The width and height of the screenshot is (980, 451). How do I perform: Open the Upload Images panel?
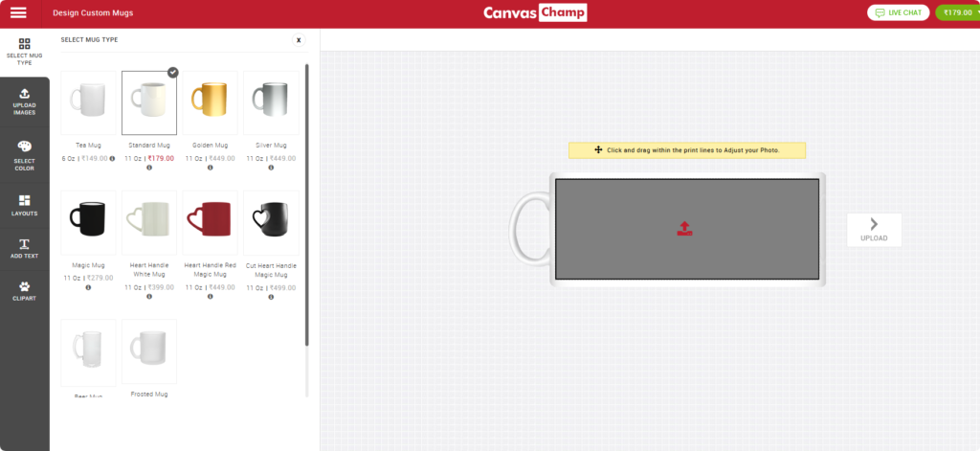coord(24,101)
